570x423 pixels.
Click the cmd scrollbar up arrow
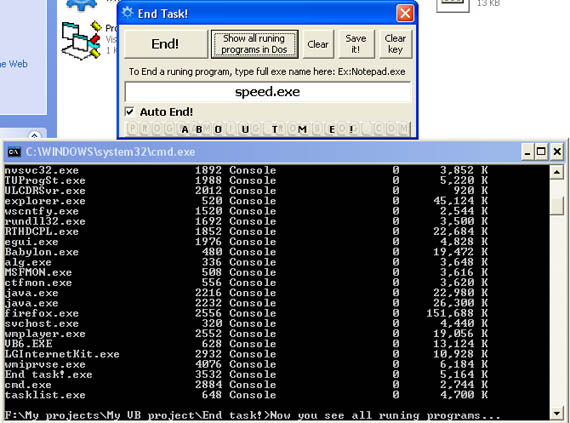pyautogui.click(x=557, y=172)
